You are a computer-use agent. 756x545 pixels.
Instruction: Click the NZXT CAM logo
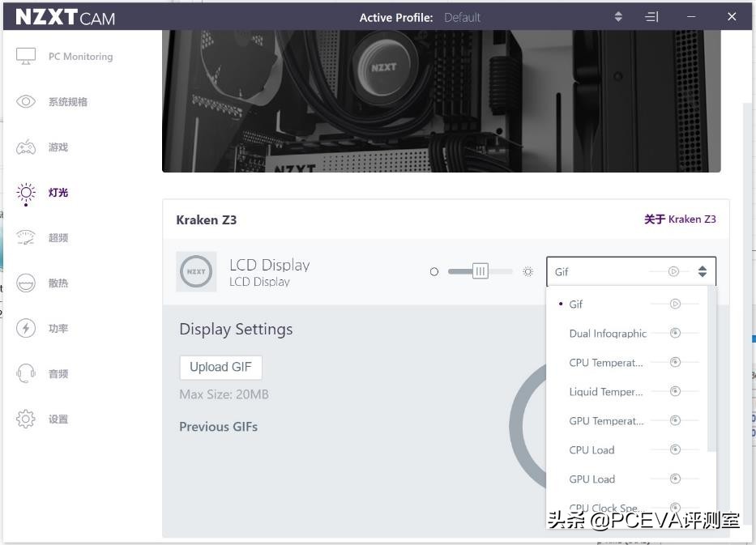click(x=65, y=17)
